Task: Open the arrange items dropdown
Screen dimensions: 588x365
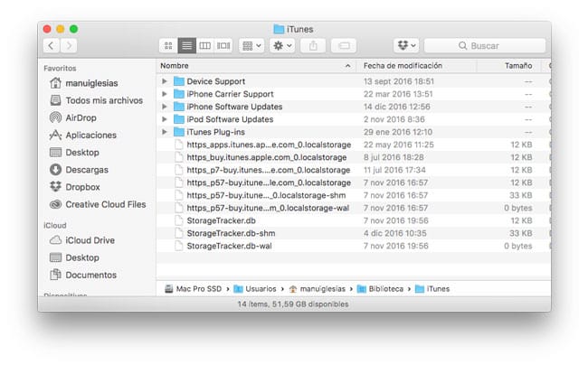Action: point(251,46)
